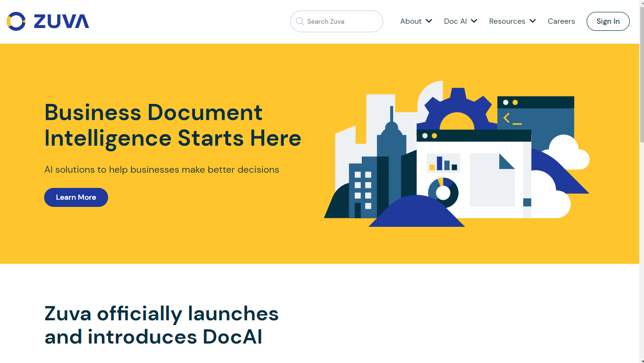Screen dimensions: 644x363
Task: Open the About menu
Action: tap(411, 21)
